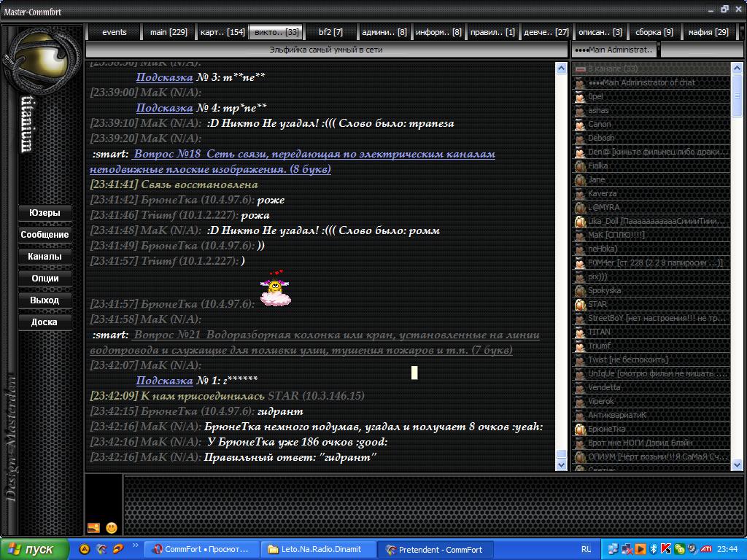Open the 'Main Administrat..' private tab

(x=614, y=50)
